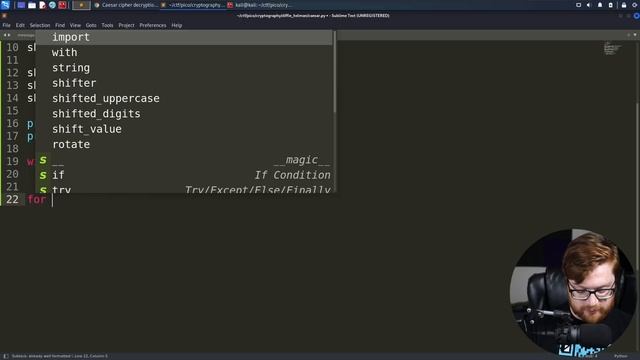Click the Line 22, Column status text

pos(91,356)
